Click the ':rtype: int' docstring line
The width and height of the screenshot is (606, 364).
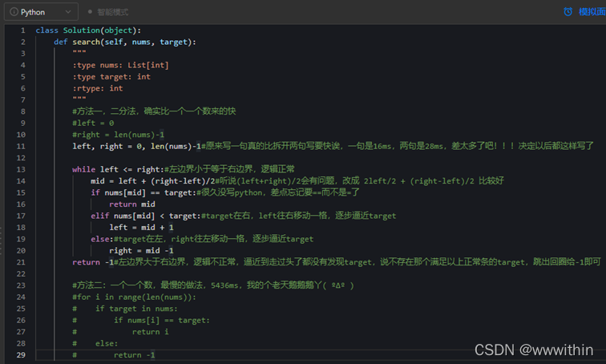tap(98, 88)
